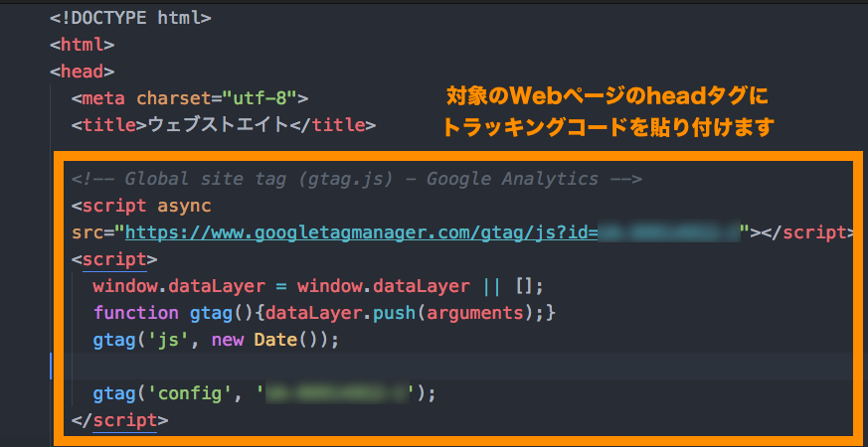Click the 'function gtag()' line
Screen dimensions: 868x447
324,313
